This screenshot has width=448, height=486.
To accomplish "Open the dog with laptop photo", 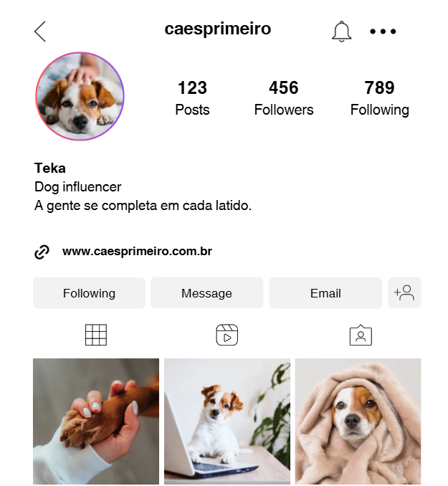I will (x=227, y=421).
